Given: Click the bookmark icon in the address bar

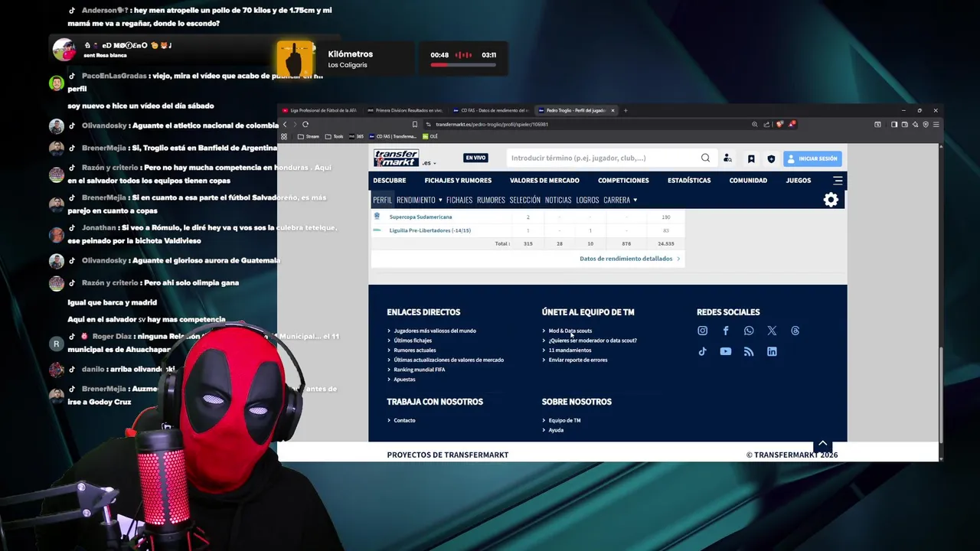Looking at the screenshot, I should [x=415, y=124].
